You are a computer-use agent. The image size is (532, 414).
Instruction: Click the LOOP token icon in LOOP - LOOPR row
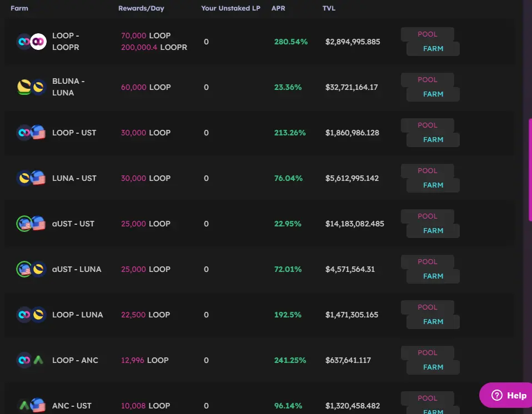[x=24, y=42]
